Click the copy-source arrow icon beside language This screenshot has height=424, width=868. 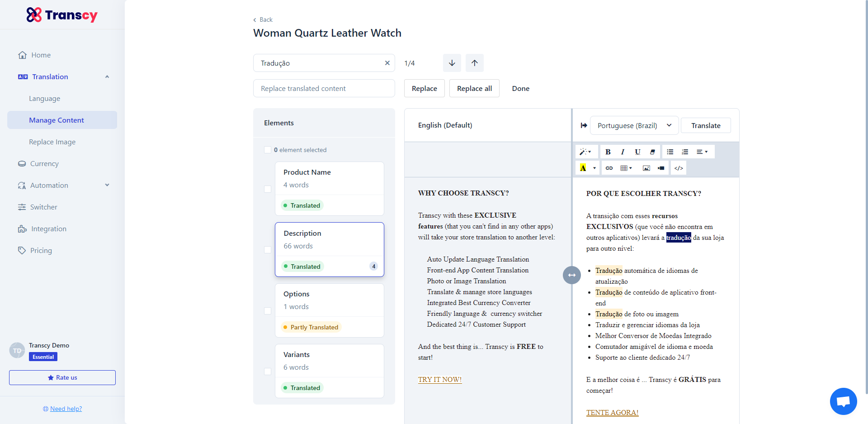584,125
